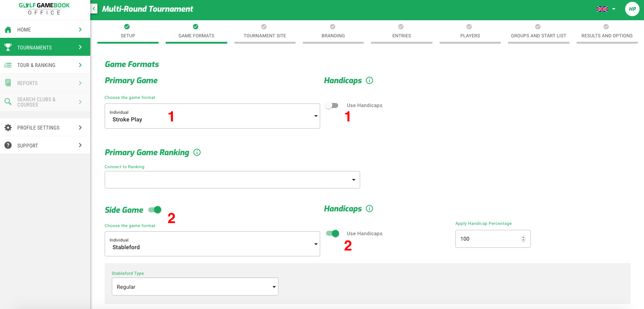Open the HP profile avatar
644x309 pixels.
[632, 9]
